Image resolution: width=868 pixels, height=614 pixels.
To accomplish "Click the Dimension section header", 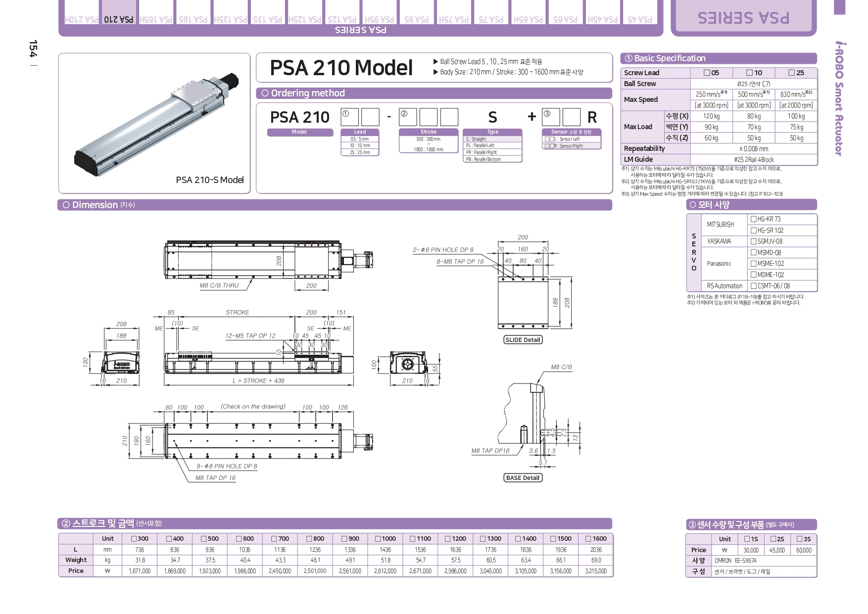I will pyautogui.click(x=335, y=205).
